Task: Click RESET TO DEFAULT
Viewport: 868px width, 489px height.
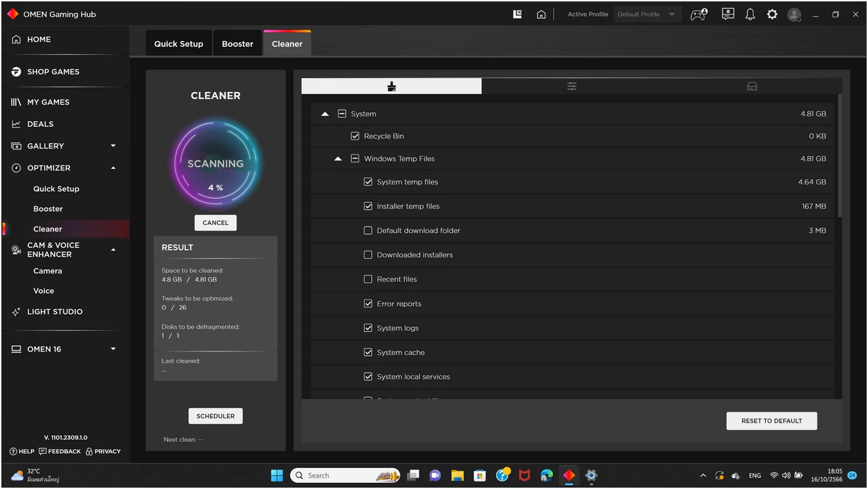Action: 771,421
